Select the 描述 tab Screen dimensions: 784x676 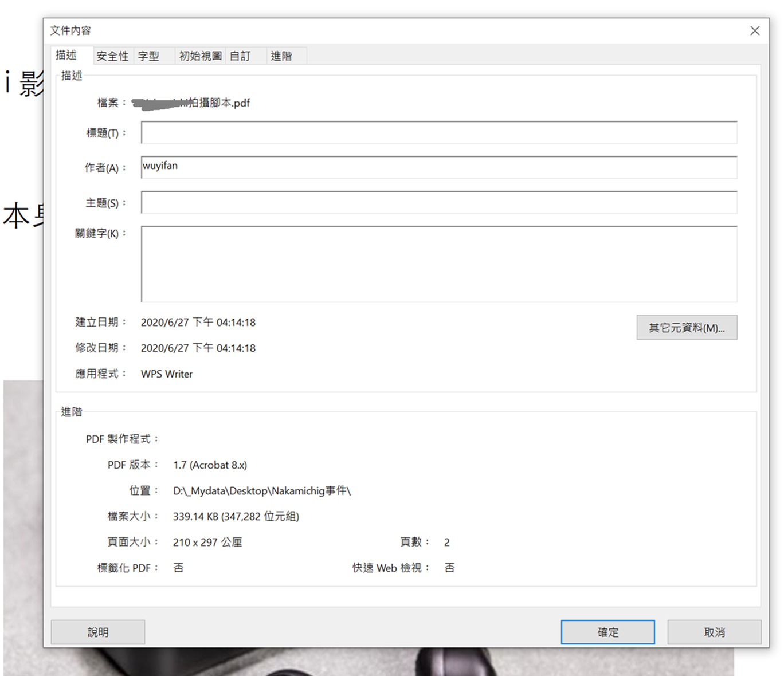point(66,55)
